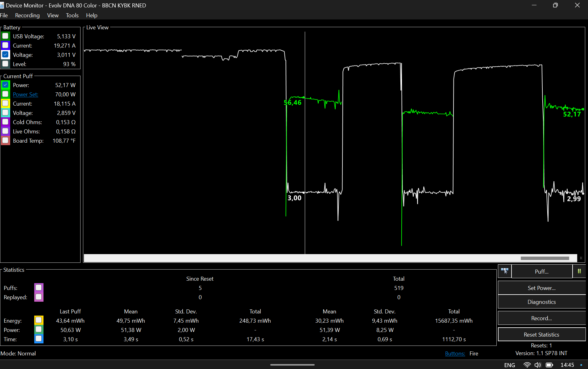Image resolution: width=588 pixels, height=369 pixels.
Task: Open the Record... options
Action: coord(541,318)
